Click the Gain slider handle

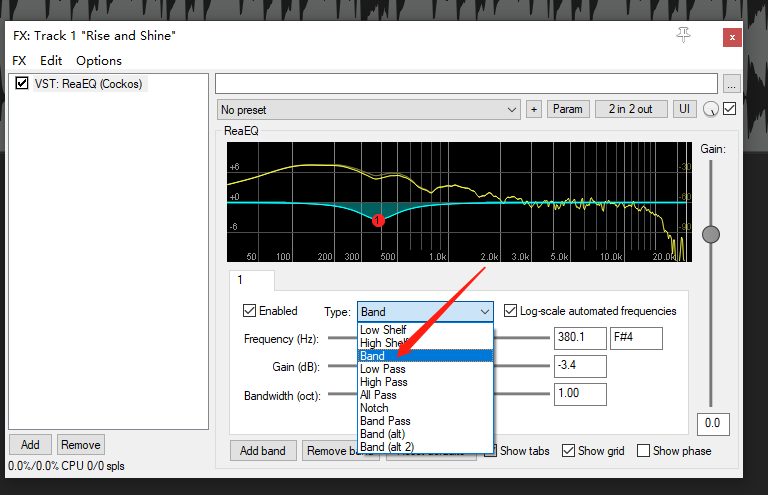tap(711, 235)
